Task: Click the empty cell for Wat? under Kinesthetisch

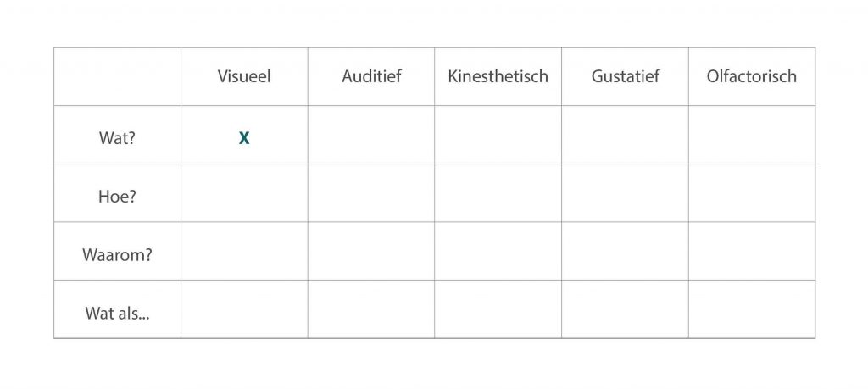Action: (x=498, y=135)
